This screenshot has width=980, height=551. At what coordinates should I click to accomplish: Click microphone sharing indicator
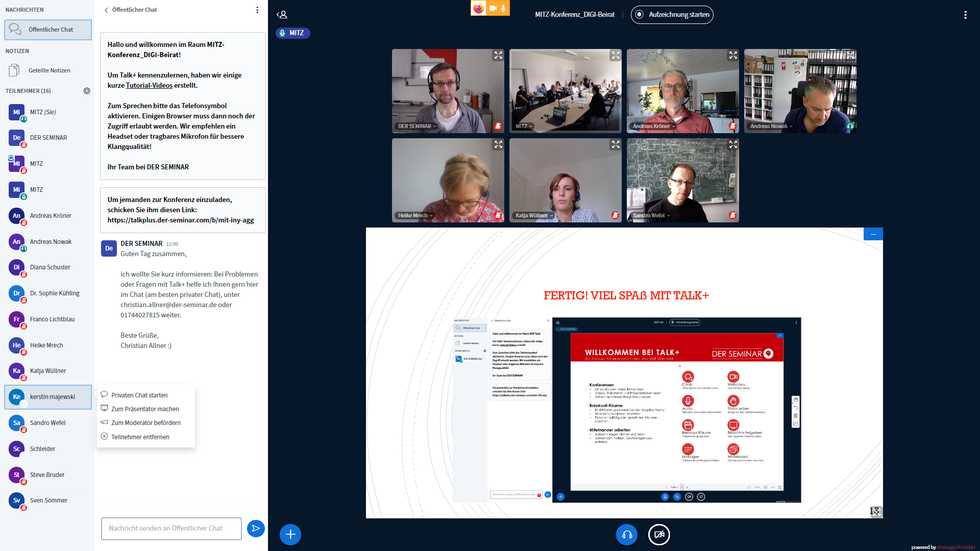503,8
